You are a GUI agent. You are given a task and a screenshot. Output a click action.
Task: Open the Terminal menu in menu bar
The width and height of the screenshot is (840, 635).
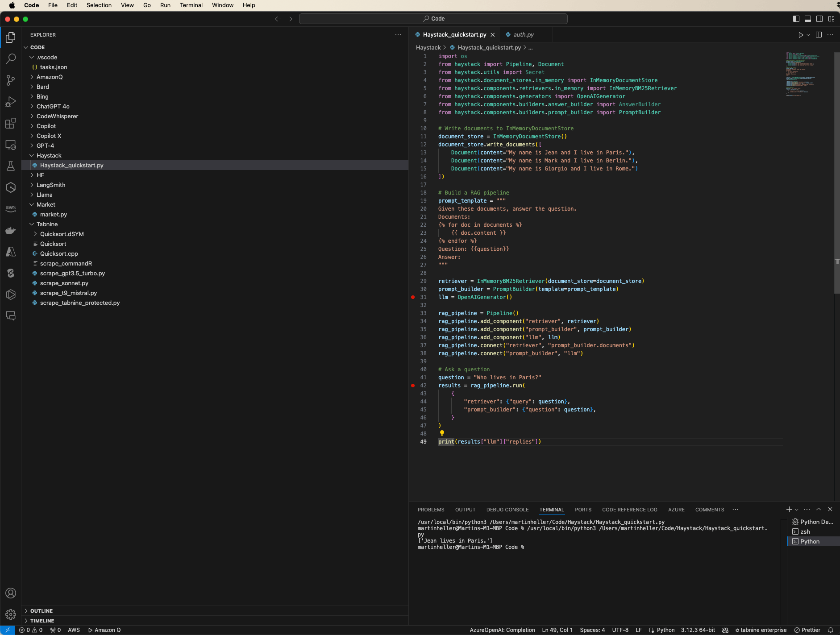(x=191, y=5)
